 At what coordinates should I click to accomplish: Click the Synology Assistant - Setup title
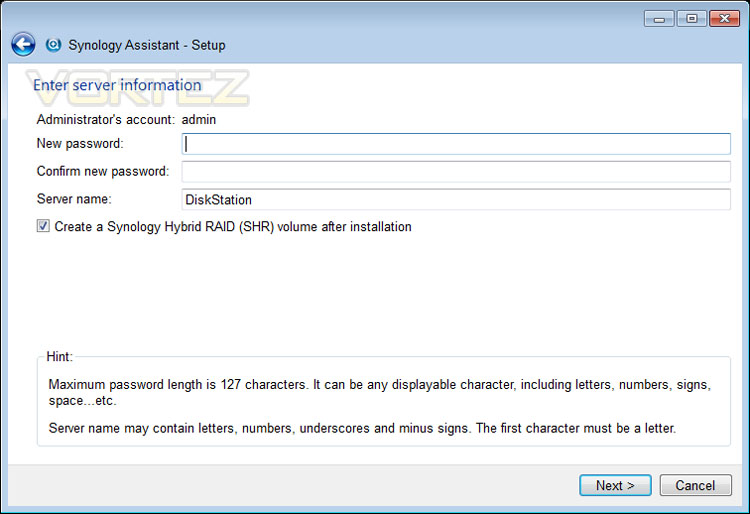(x=147, y=45)
